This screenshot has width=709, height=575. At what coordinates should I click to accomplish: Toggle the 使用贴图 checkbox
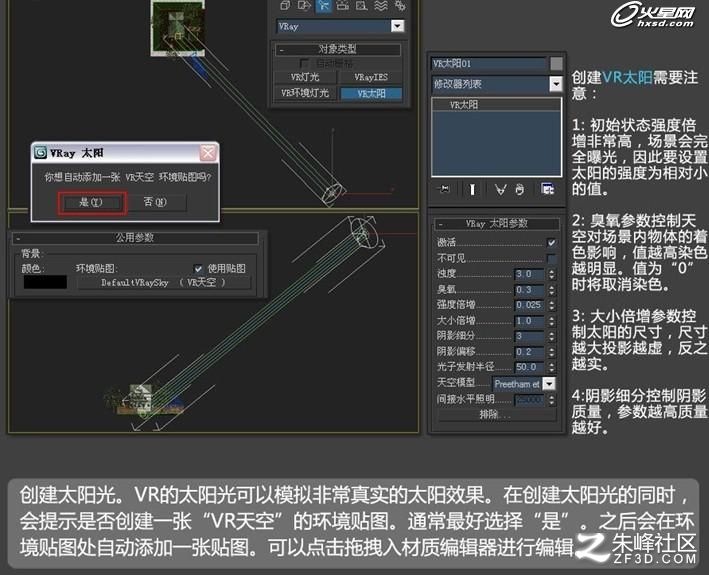coord(198,269)
